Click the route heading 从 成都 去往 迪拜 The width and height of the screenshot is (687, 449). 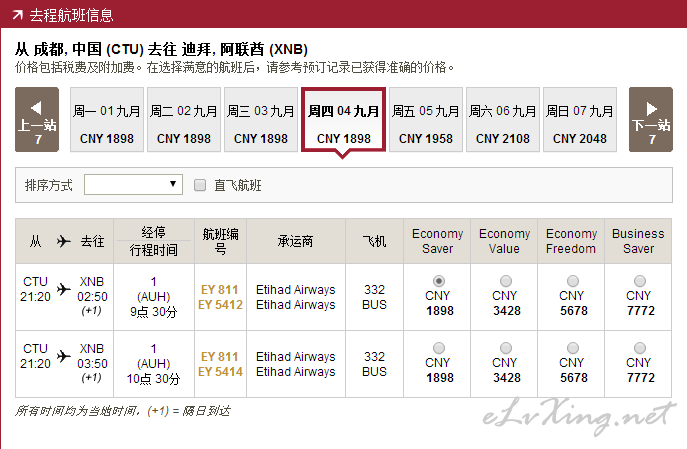click(161, 49)
